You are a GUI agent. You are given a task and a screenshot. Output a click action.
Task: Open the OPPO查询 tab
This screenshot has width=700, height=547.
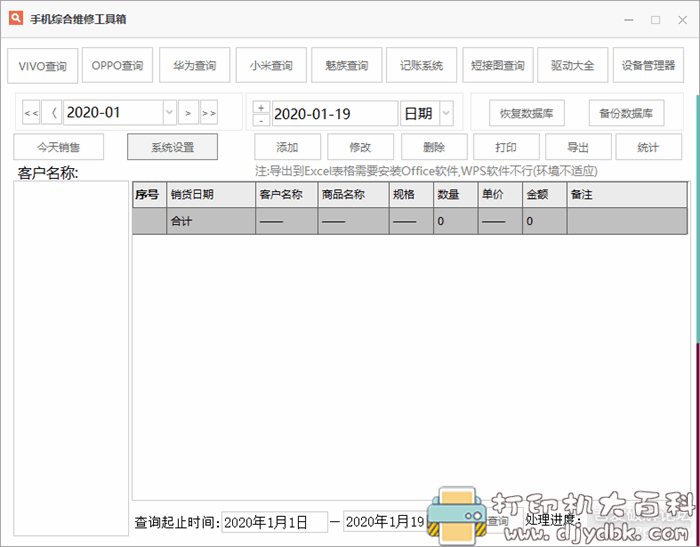point(117,65)
